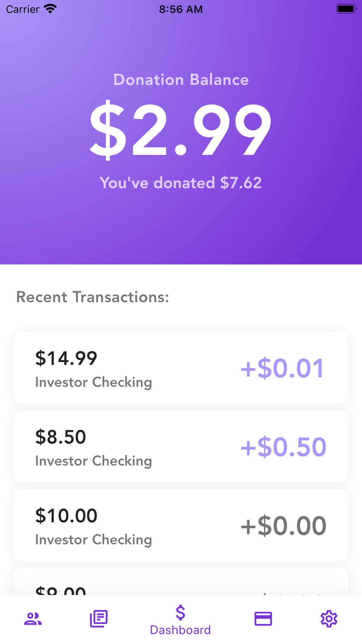The width and height of the screenshot is (362, 644).
Task: Tap the +$0.00 round-up amount
Action: [x=283, y=526]
